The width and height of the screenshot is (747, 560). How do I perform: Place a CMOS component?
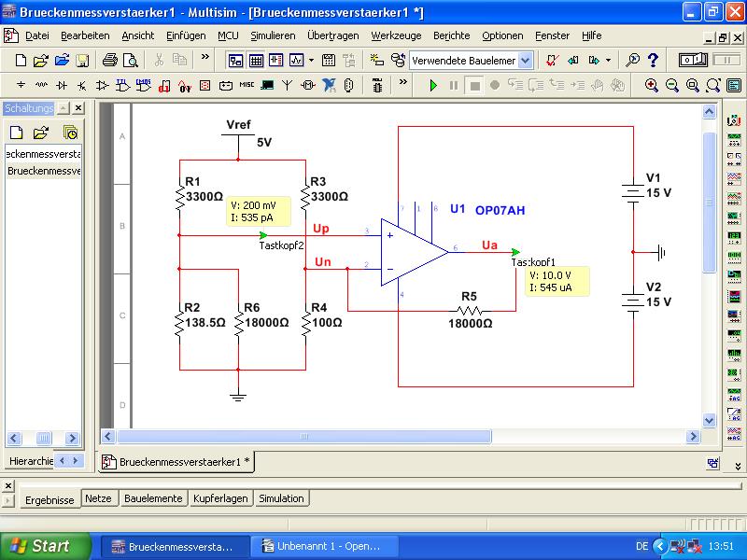tap(144, 85)
